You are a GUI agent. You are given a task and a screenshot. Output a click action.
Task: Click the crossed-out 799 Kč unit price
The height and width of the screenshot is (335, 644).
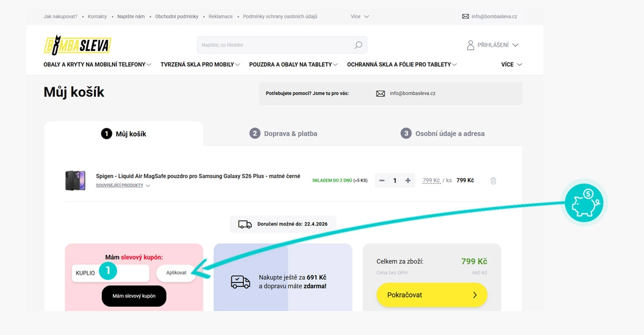(431, 180)
